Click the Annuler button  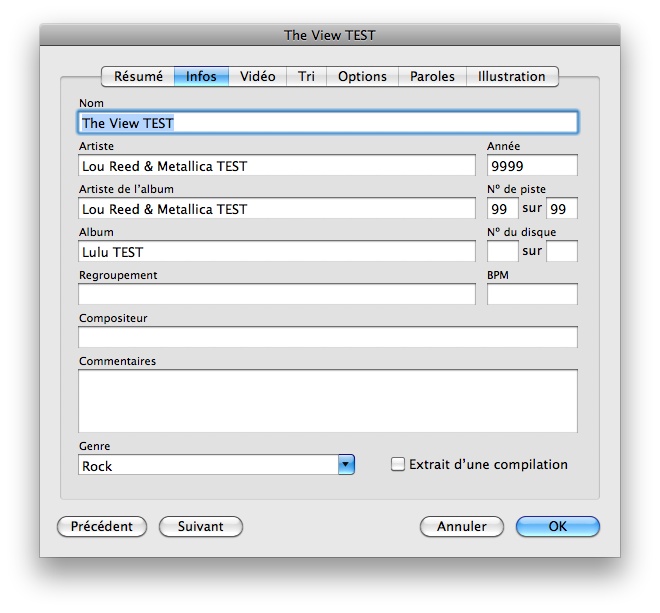pyautogui.click(x=462, y=527)
